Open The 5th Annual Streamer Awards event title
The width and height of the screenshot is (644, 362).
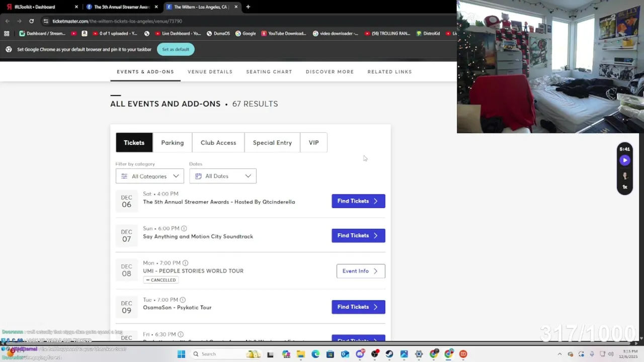tap(219, 202)
